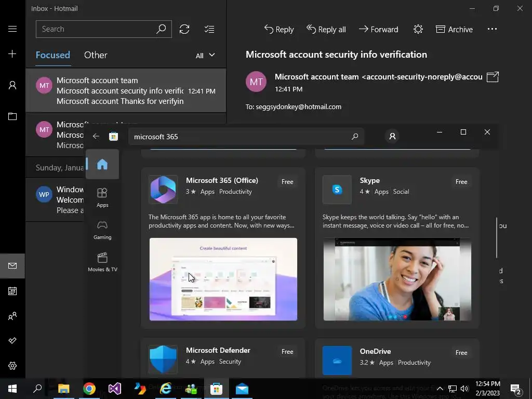Click the Mail search magnifier icon
This screenshot has height=399, width=532.
tap(161, 29)
